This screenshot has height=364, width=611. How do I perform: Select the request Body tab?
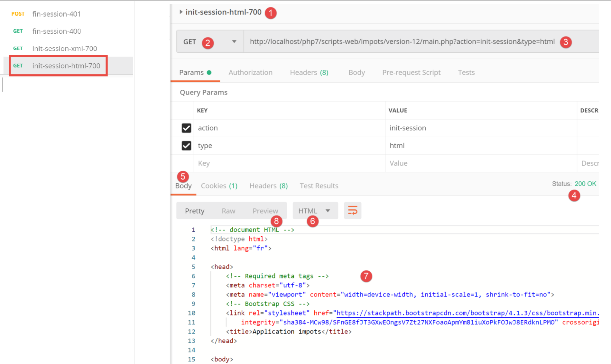click(x=356, y=72)
